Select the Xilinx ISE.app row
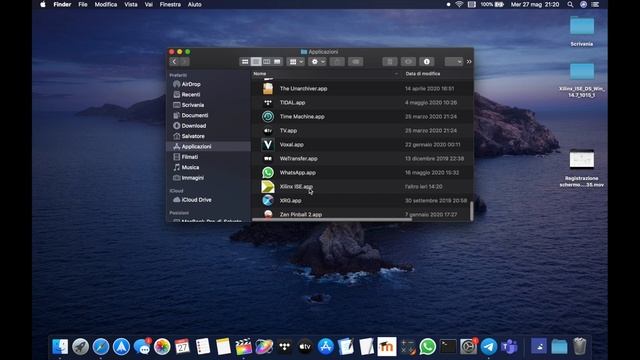The height and width of the screenshot is (360, 640). [362, 187]
